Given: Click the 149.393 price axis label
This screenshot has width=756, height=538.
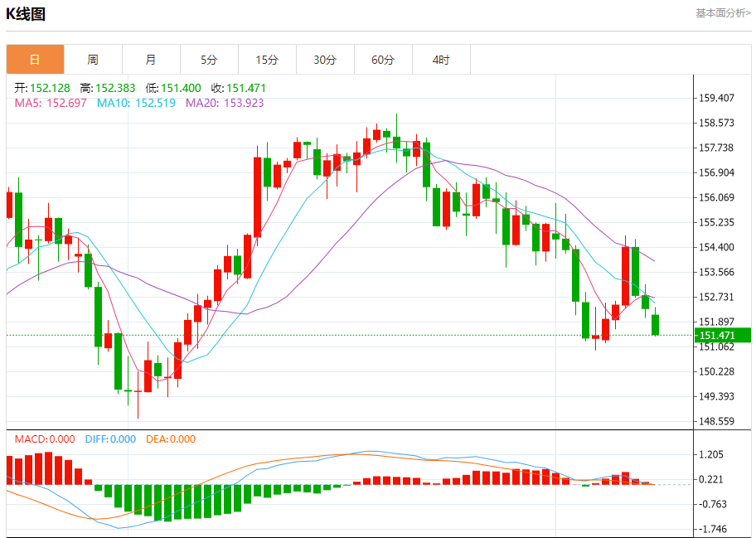Looking at the screenshot, I should tap(716, 396).
